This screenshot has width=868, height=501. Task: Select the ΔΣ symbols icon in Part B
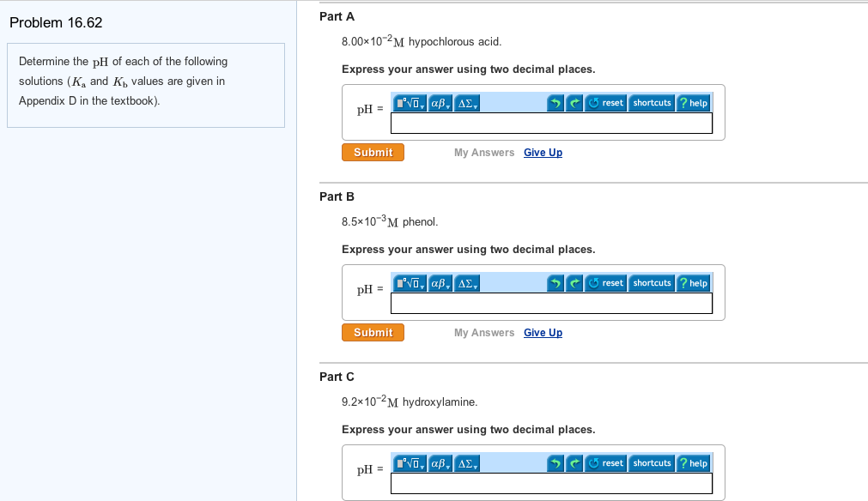[464, 282]
